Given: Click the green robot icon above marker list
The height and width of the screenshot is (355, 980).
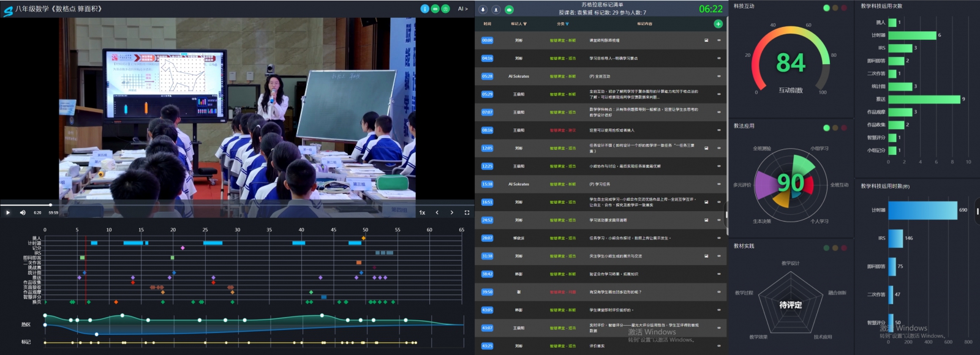Looking at the screenshot, I should click(509, 10).
